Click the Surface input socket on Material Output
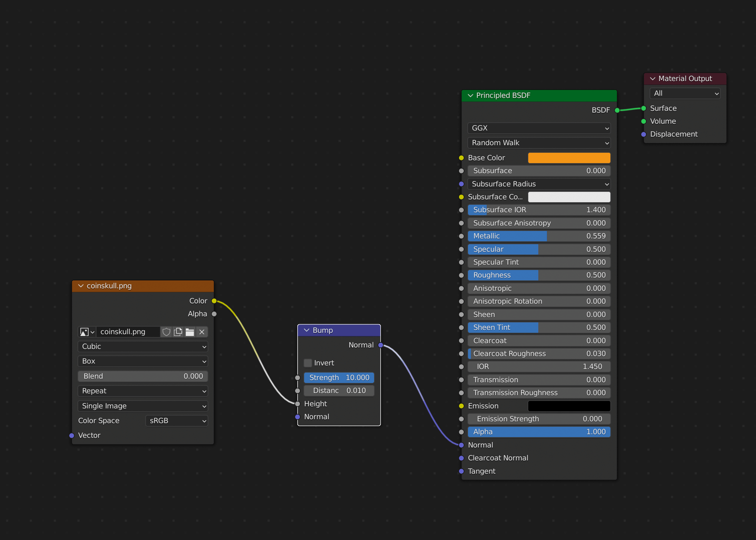 [x=644, y=108]
